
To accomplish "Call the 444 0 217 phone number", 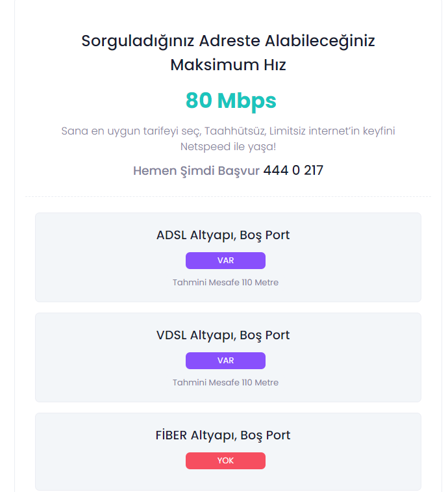I will pos(293,171).
